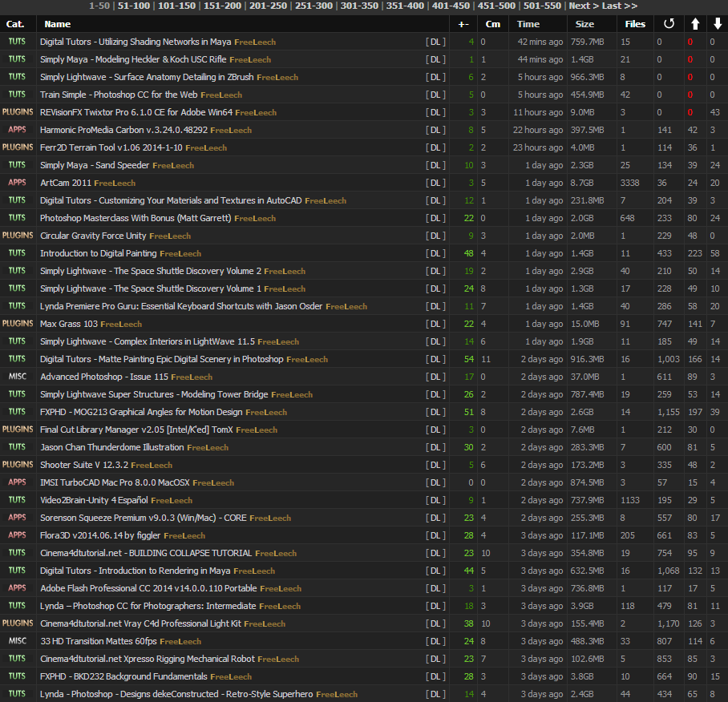728x702 pixels.
Task: Open Photoshop Masterclass With Bonus (Matt Garrett)
Action: tap(135, 218)
